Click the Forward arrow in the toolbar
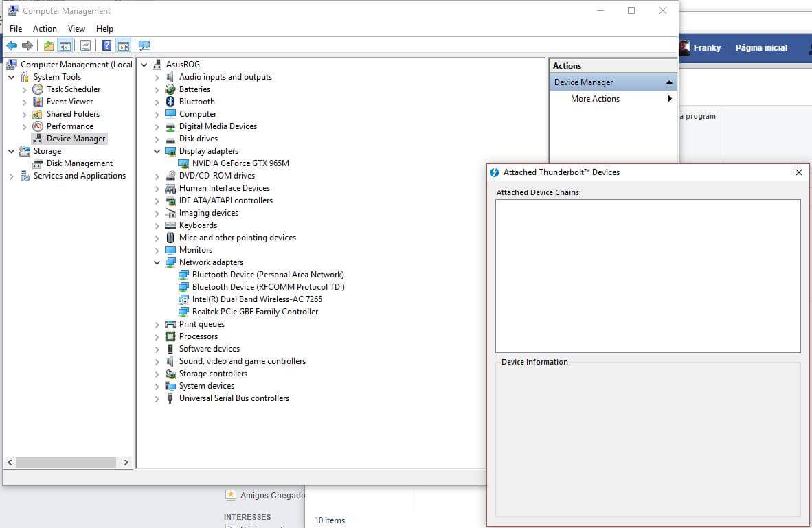Image resolution: width=812 pixels, height=528 pixels. pos(27,45)
